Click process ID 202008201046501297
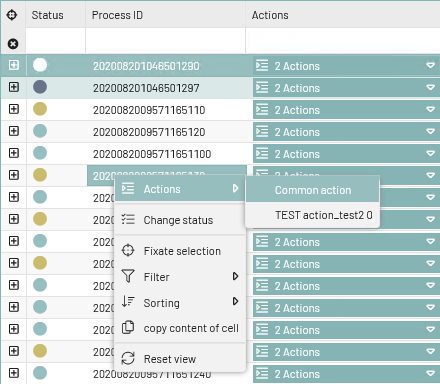The width and height of the screenshot is (440, 384). click(146, 88)
